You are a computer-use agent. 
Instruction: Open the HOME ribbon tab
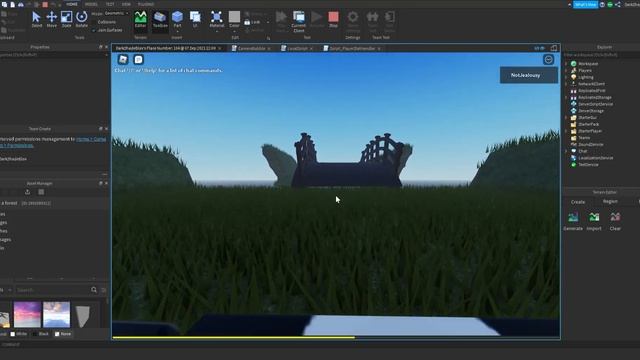pos(72,4)
